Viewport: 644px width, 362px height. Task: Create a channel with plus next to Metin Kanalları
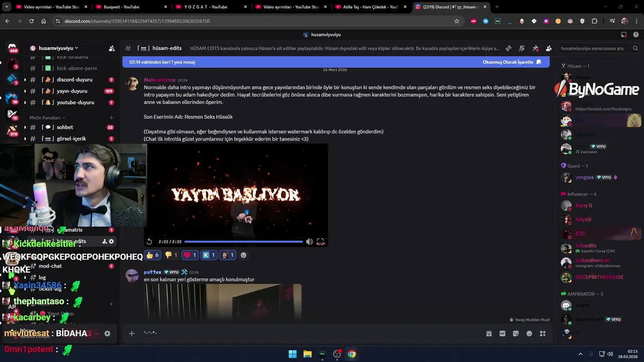tap(111, 118)
